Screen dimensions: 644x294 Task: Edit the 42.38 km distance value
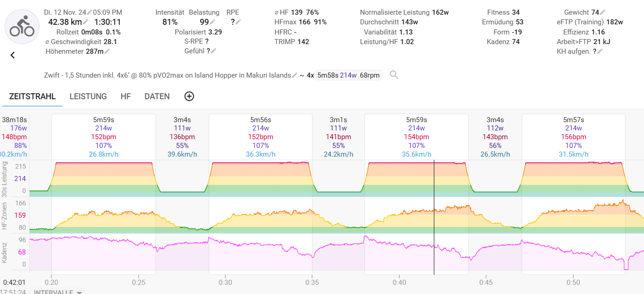(x=85, y=22)
